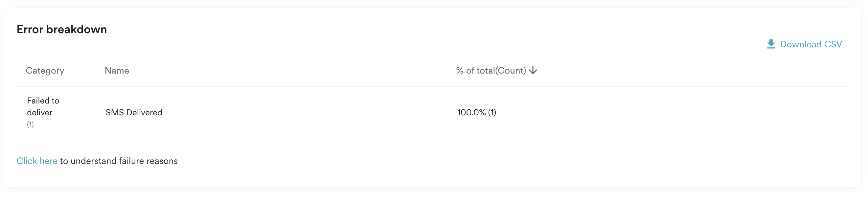This screenshot has width=868, height=205.
Task: Select the downward sort arrow on % of total(Count)
Action: [x=534, y=70]
